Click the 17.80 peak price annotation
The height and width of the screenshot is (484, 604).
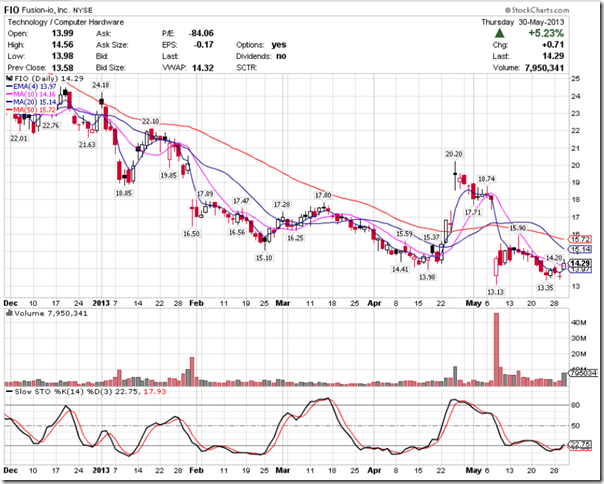(323, 195)
